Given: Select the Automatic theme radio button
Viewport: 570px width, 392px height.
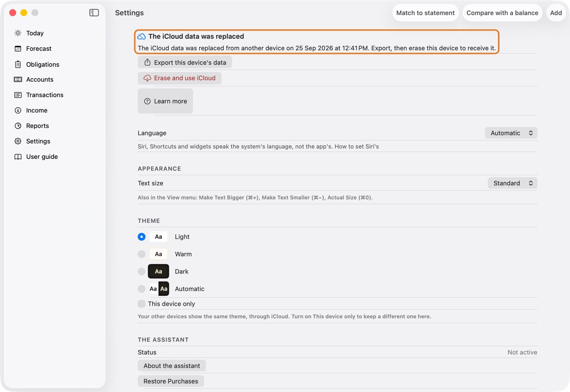Looking at the screenshot, I should click(142, 289).
